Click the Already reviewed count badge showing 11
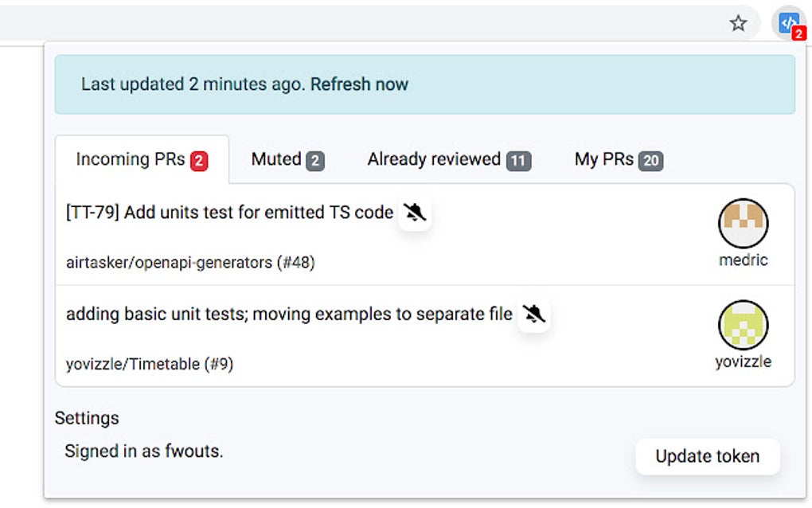 518,160
